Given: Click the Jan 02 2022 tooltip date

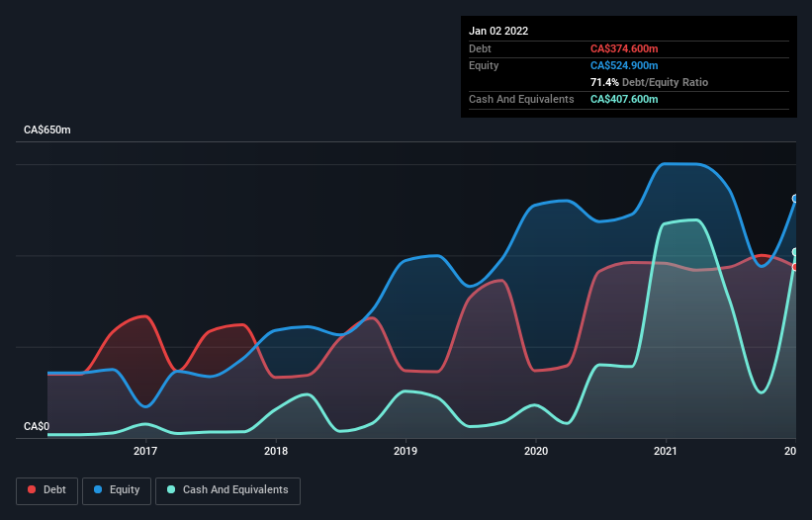Looking at the screenshot, I should pyautogui.click(x=498, y=31).
